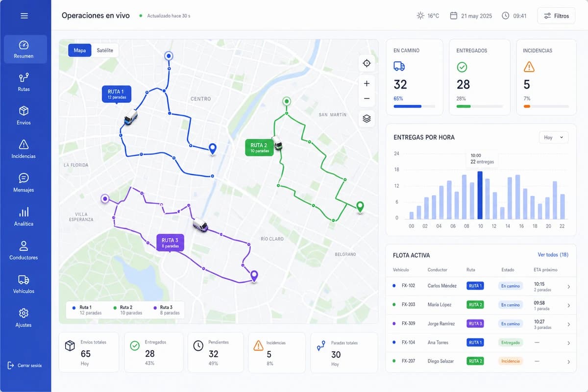Click the Ruta 1 start marker

169,56
